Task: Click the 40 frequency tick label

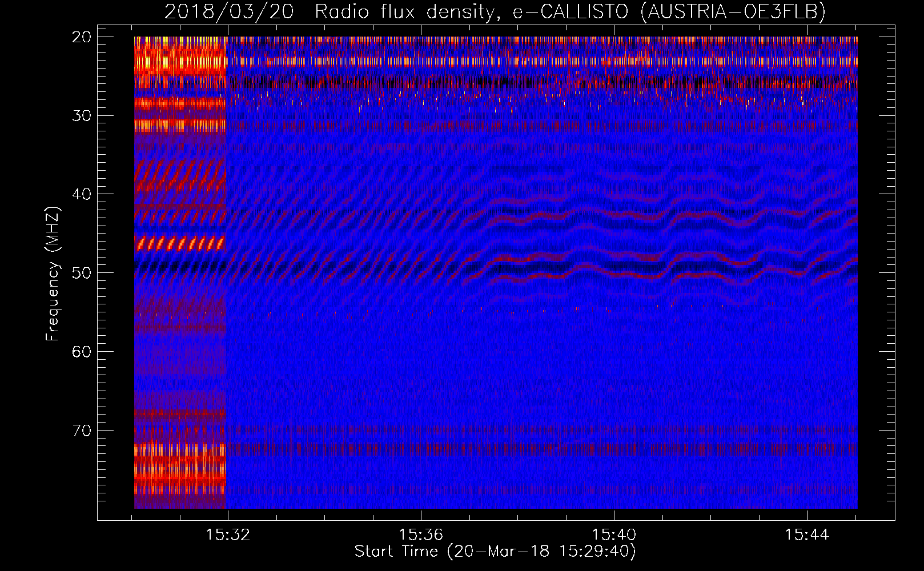Action: pos(82,194)
